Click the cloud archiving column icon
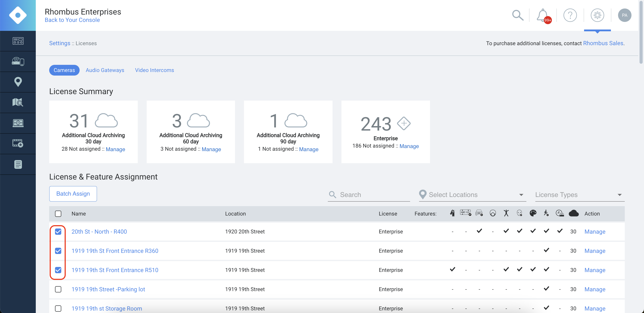Screen dimensions: 644x313 [574, 213]
